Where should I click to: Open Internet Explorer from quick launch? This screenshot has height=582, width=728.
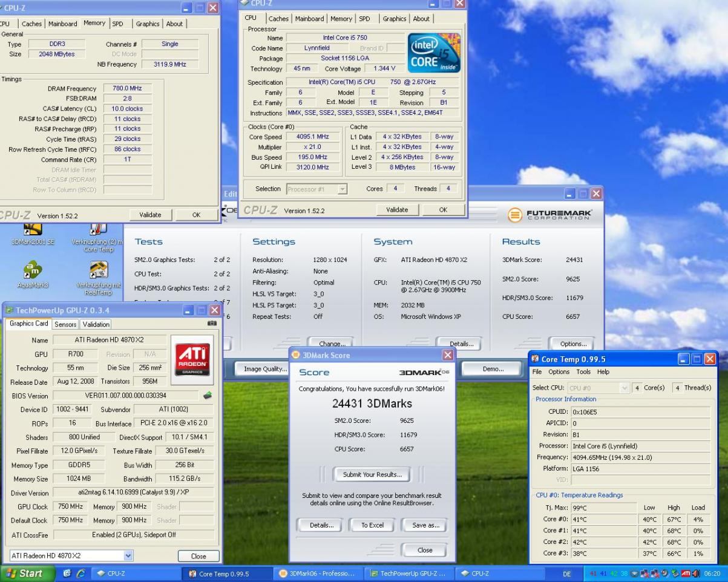pos(80,574)
